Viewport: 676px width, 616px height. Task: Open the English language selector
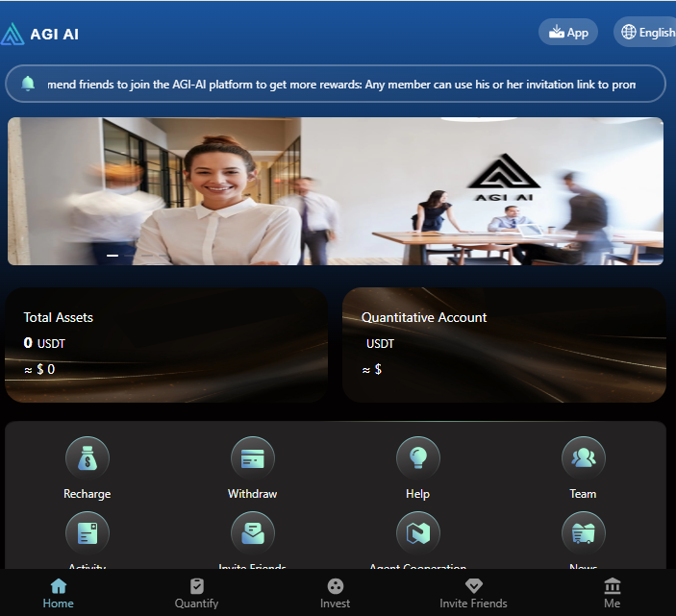point(646,32)
